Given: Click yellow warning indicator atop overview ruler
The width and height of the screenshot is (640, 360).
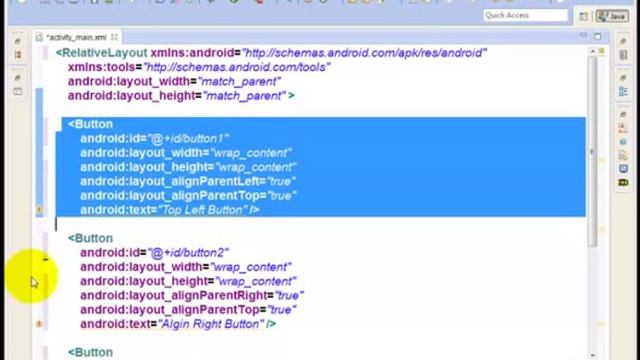Looking at the screenshot, I should pyautogui.click(x=602, y=51).
